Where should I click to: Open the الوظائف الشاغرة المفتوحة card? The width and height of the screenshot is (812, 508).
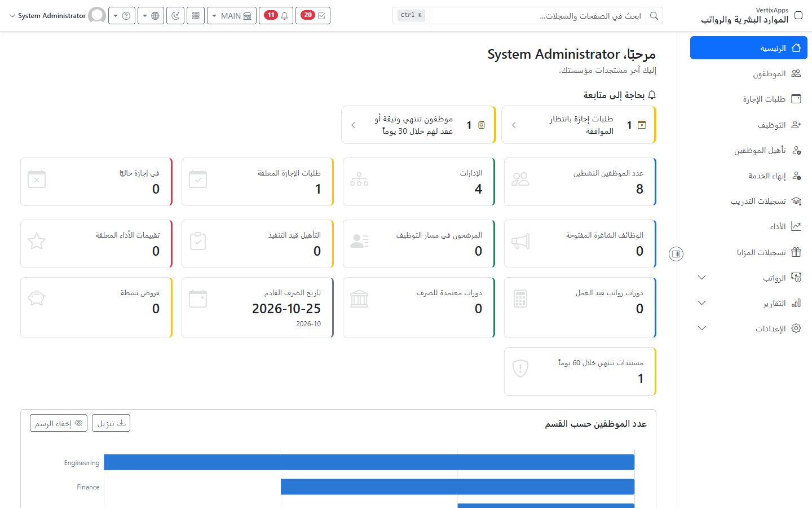[x=580, y=244]
